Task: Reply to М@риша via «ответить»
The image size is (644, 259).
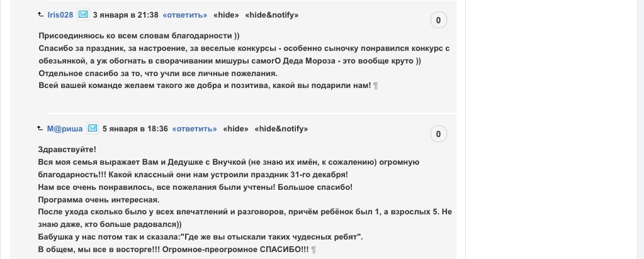Action: coord(195,129)
